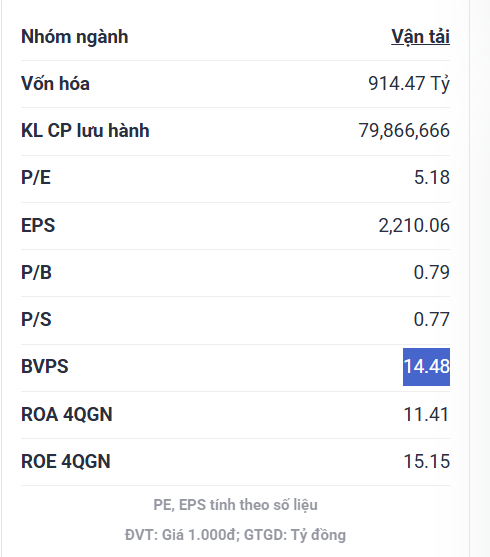This screenshot has height=557, width=490.
Task: Click the BVPS row label
Action: 45,367
